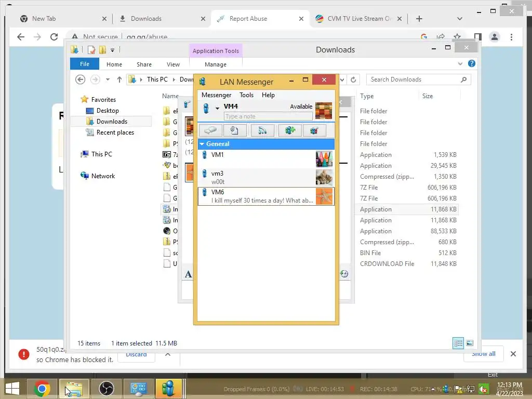Click the font 'A' icon in the chat window

pyautogui.click(x=188, y=274)
